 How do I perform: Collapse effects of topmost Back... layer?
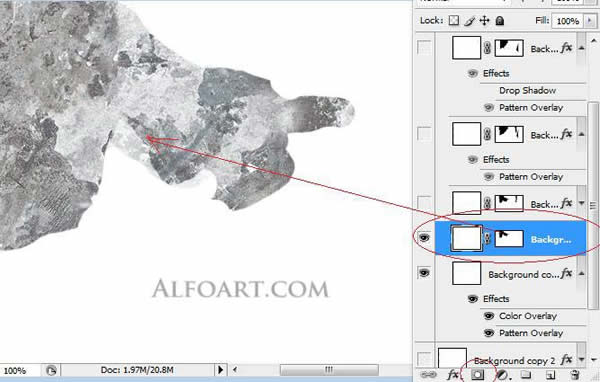[581, 48]
